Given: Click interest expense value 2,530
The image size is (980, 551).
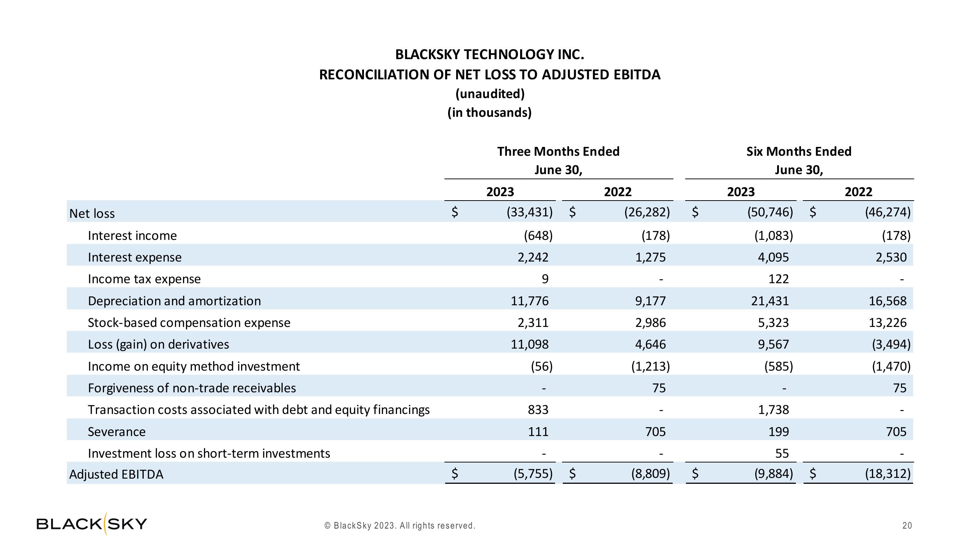Looking at the screenshot, I should 891,258.
